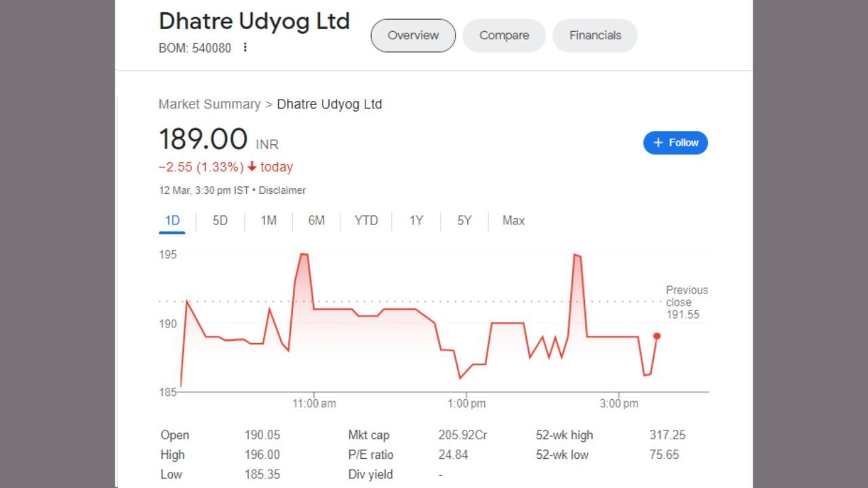Click the 52-wk low value 75.65
The height and width of the screenshot is (488, 868).
(665, 455)
